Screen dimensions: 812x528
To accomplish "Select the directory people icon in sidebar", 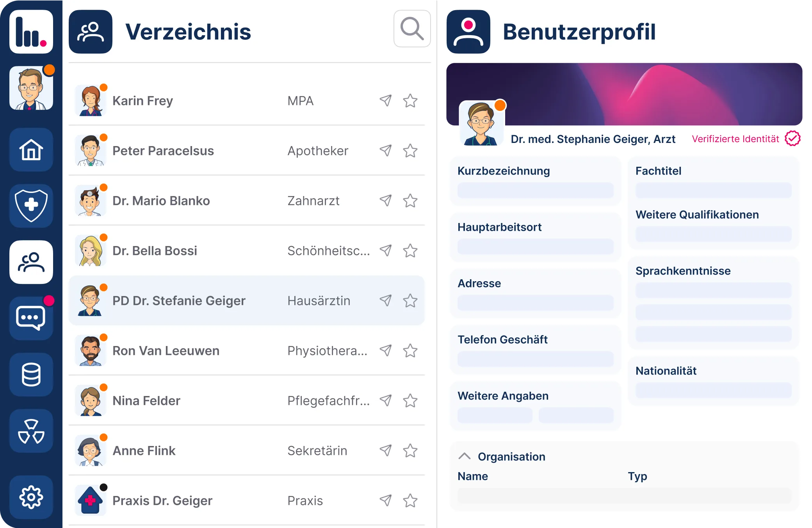I will click(31, 262).
